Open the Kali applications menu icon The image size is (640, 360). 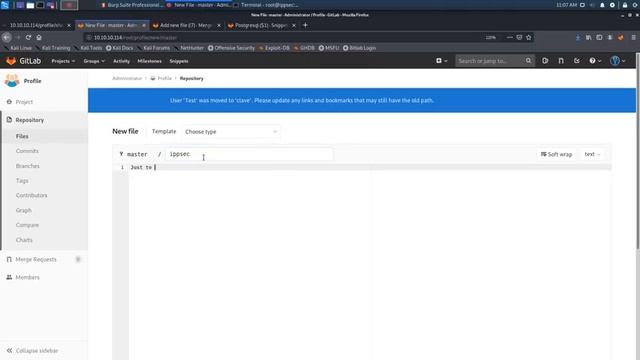click(5, 5)
